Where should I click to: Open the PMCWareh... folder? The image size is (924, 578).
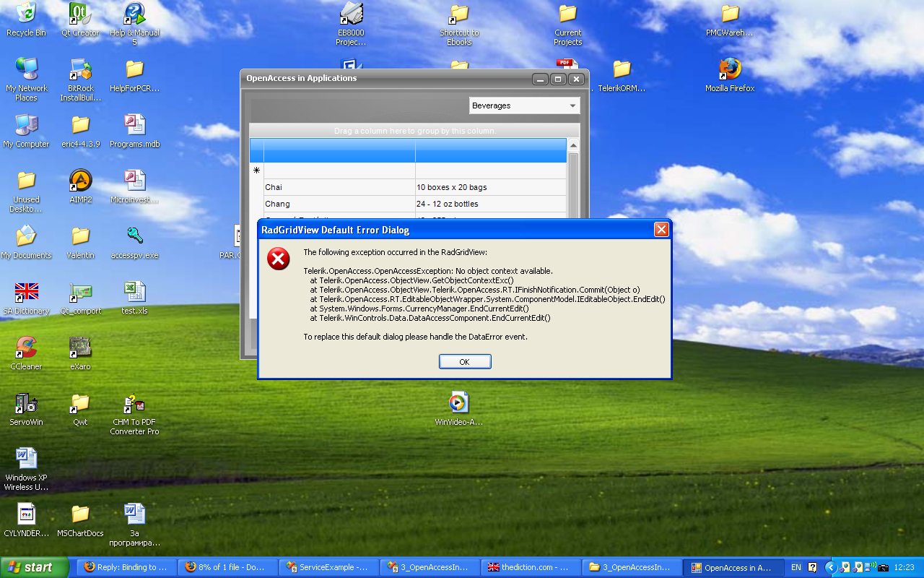pos(730,20)
